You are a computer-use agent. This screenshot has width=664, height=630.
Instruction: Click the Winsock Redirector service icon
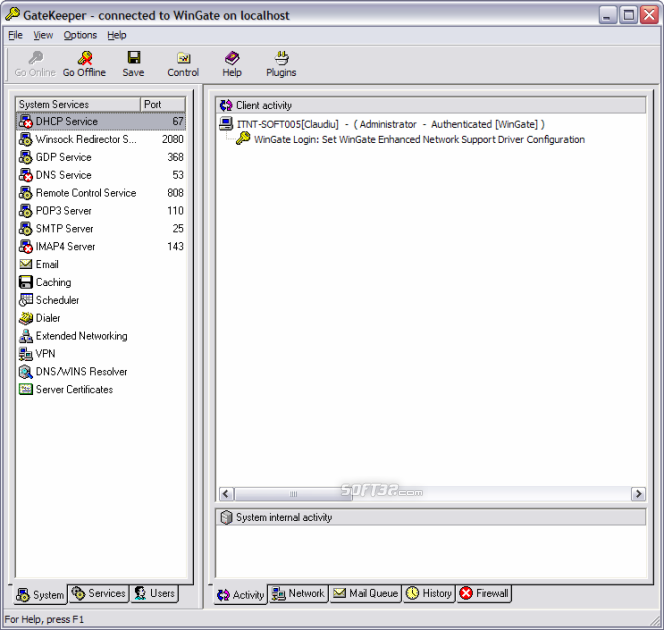tap(26, 139)
